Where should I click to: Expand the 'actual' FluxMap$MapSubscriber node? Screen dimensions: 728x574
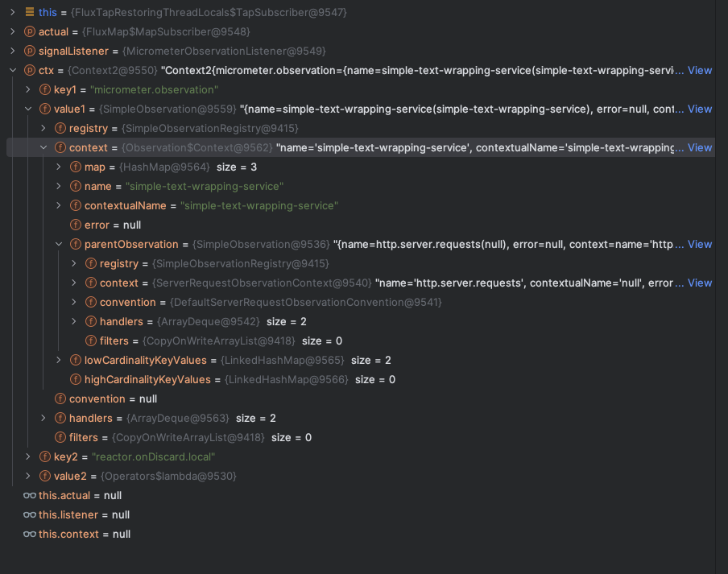13,31
